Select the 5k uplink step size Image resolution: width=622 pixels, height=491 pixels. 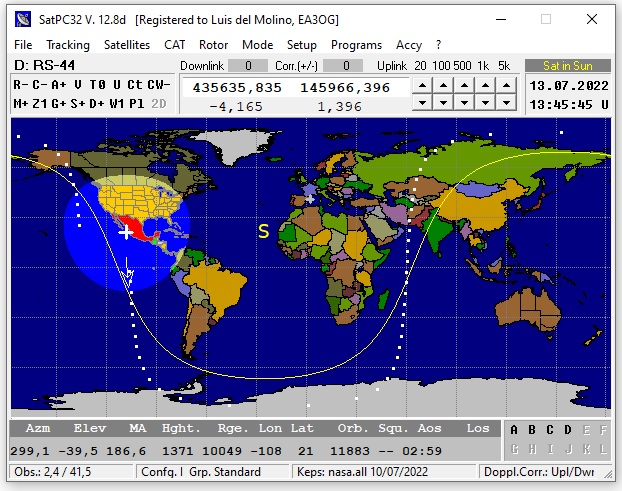point(503,66)
